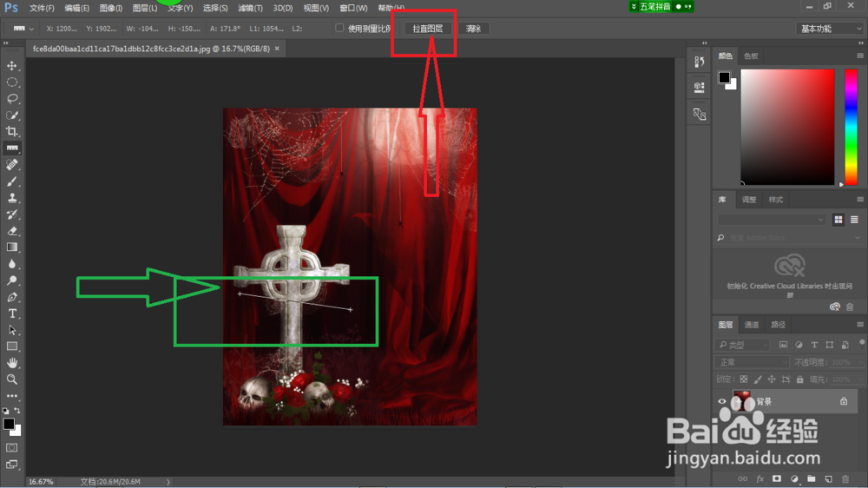The height and width of the screenshot is (488, 868).
Task: Open the Color panel options menu
Action: point(859,56)
